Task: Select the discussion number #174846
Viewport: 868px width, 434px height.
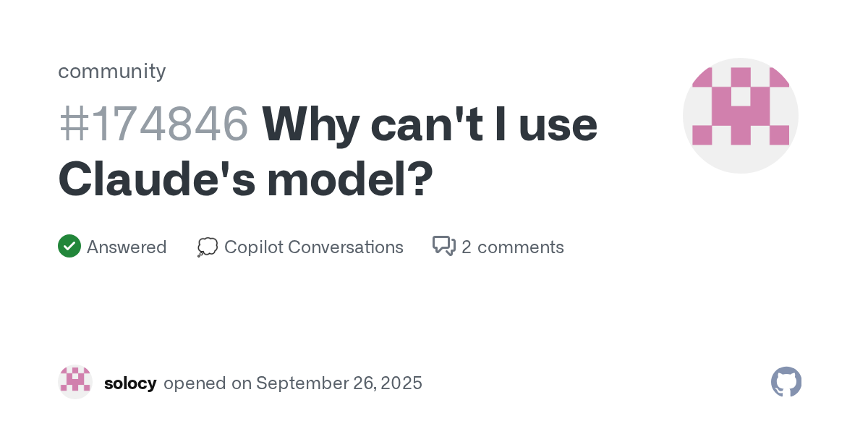Action: 153,124
